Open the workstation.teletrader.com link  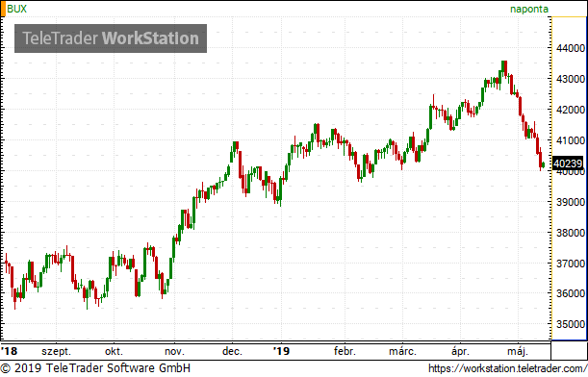(x=507, y=368)
